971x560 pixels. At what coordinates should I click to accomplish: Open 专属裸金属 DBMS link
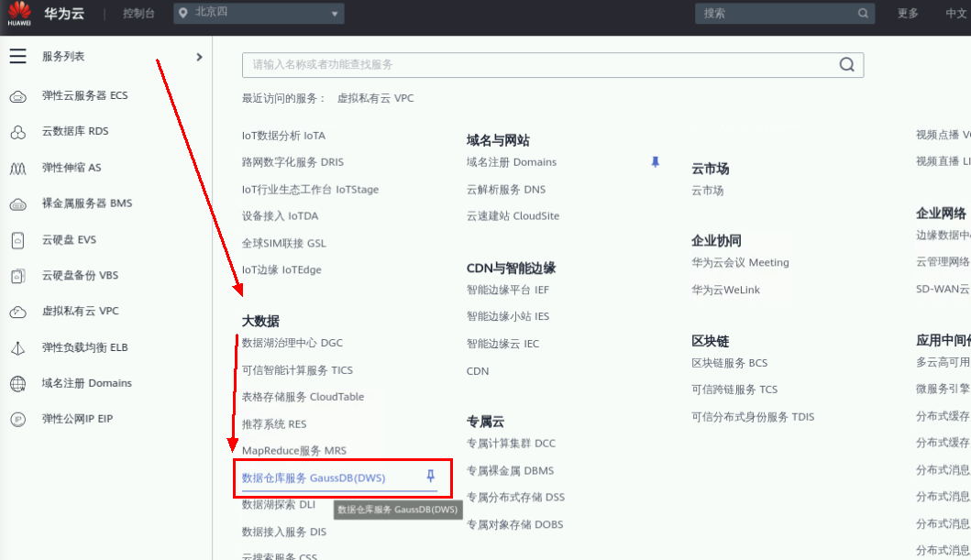(x=511, y=470)
